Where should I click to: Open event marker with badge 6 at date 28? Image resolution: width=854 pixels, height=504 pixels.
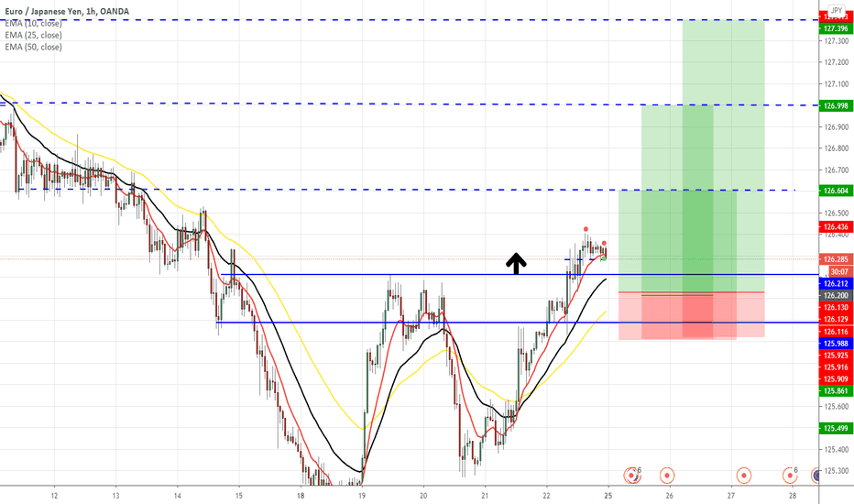click(x=790, y=475)
